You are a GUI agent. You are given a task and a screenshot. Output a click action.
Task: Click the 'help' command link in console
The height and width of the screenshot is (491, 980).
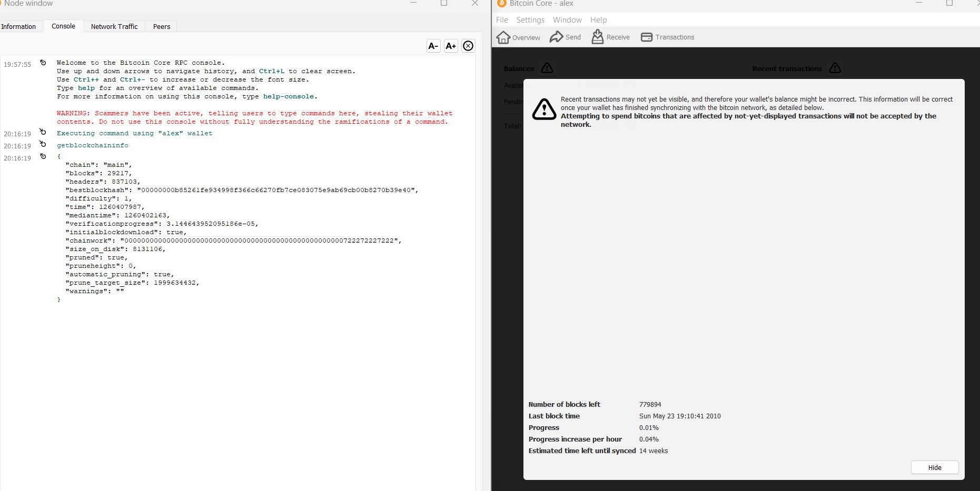pos(86,88)
